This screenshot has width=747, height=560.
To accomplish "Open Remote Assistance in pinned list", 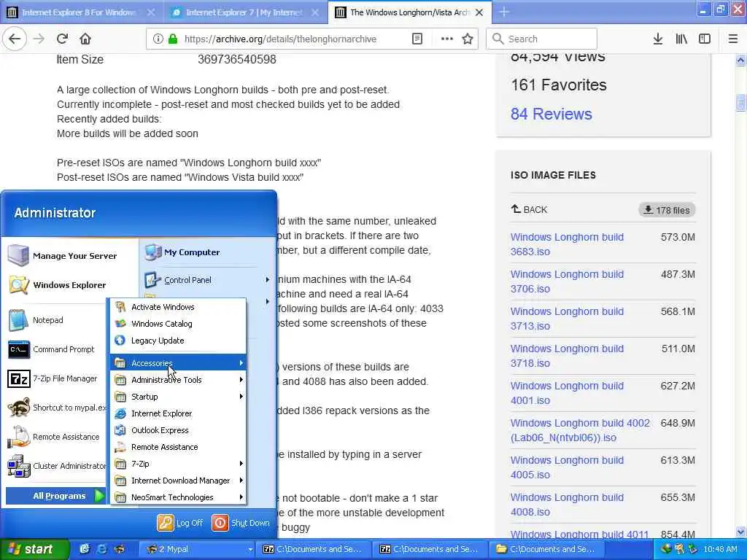I will click(x=54, y=437).
